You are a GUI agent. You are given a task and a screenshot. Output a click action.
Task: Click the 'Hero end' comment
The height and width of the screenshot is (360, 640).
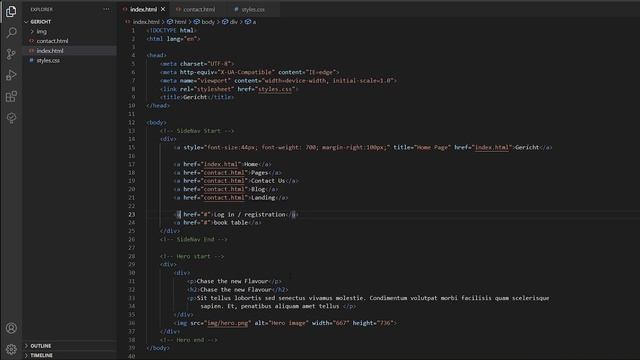click(x=189, y=340)
